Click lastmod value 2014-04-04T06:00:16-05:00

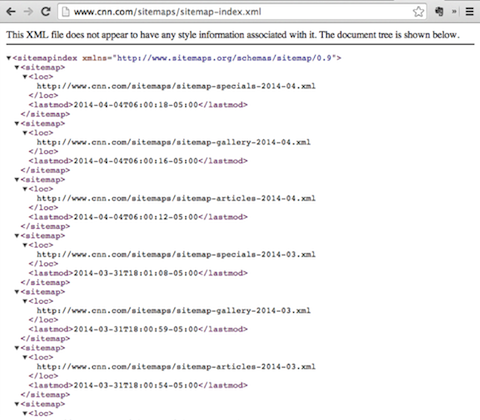pos(136,161)
